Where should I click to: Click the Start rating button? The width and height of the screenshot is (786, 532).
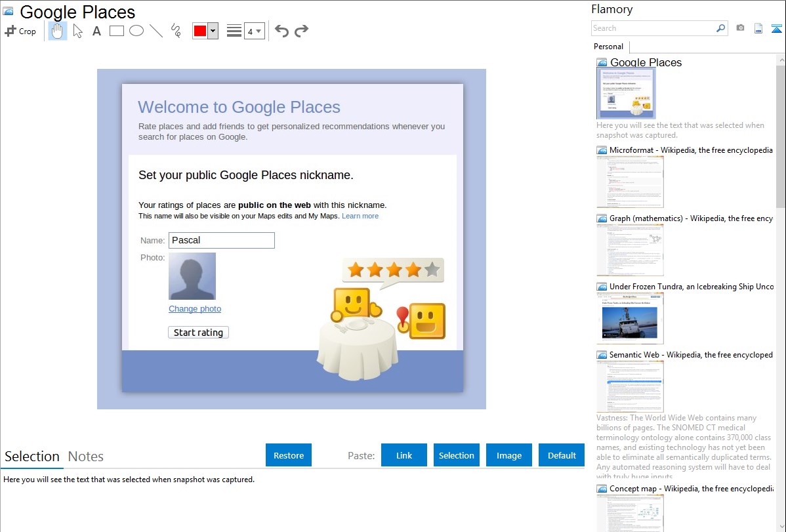point(198,333)
